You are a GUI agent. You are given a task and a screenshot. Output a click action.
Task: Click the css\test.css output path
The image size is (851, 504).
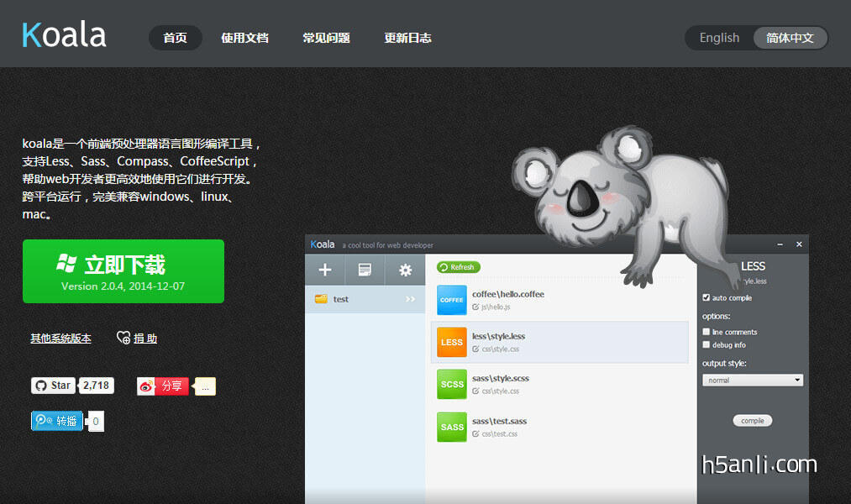[x=499, y=434]
